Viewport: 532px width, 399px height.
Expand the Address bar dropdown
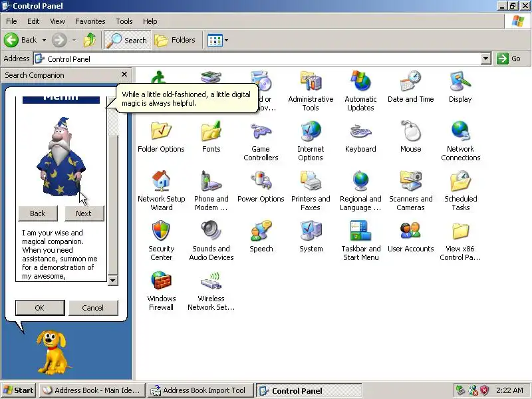(486, 59)
